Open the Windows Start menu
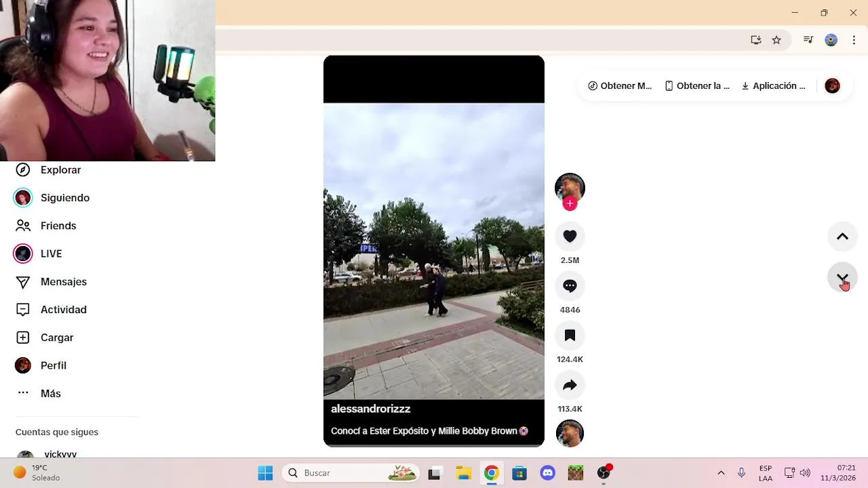The image size is (868, 488). tap(265, 473)
